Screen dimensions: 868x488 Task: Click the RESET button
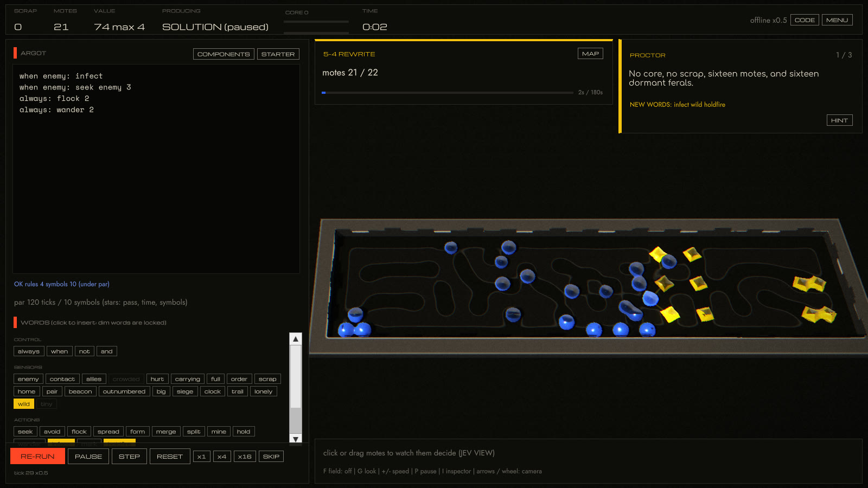coord(170,457)
